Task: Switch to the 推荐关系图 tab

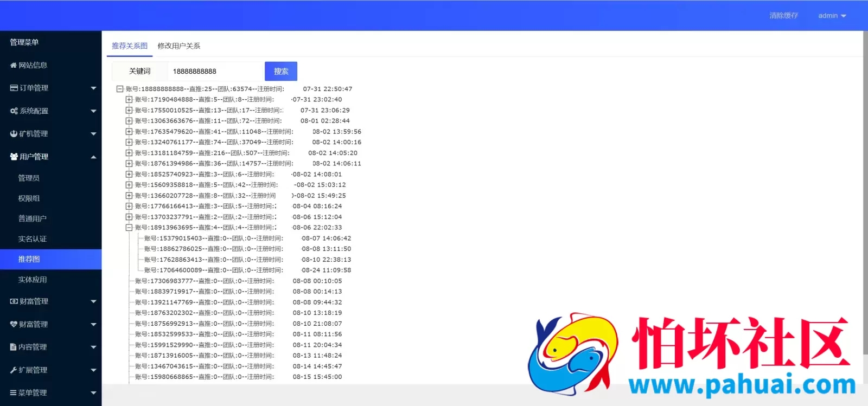Action: click(x=130, y=46)
